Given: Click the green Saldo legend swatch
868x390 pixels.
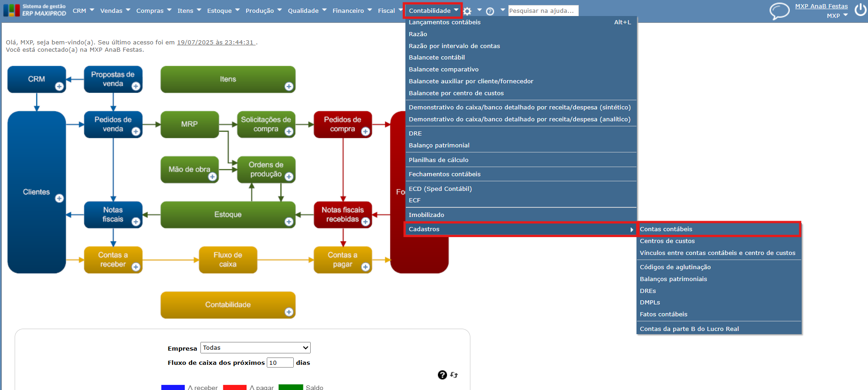Looking at the screenshot, I should pos(291,387).
